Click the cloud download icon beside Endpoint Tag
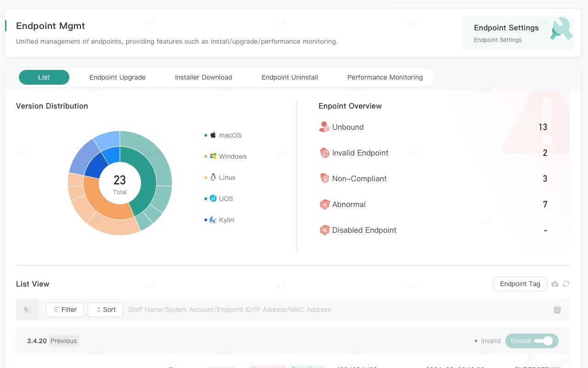This screenshot has width=588, height=368. 555,284
